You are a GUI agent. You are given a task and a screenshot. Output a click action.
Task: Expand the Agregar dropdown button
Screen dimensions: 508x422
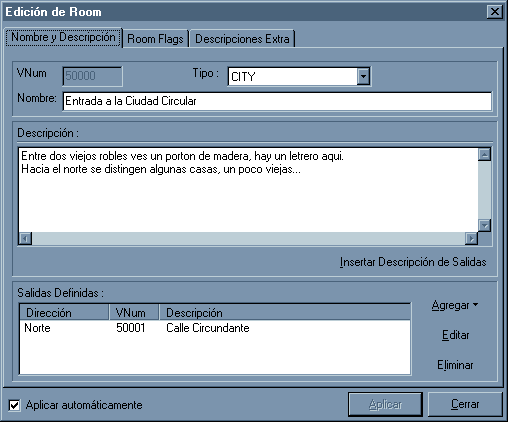coord(455,305)
